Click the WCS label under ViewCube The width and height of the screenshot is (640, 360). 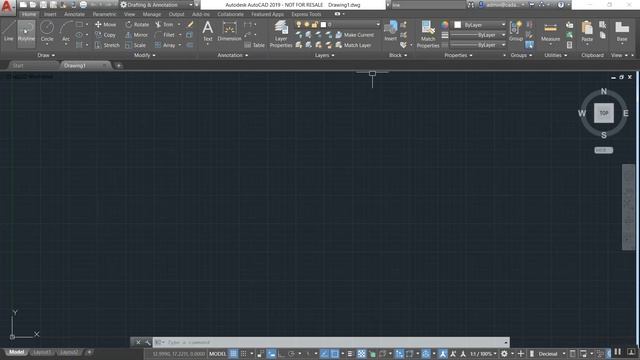pos(604,150)
